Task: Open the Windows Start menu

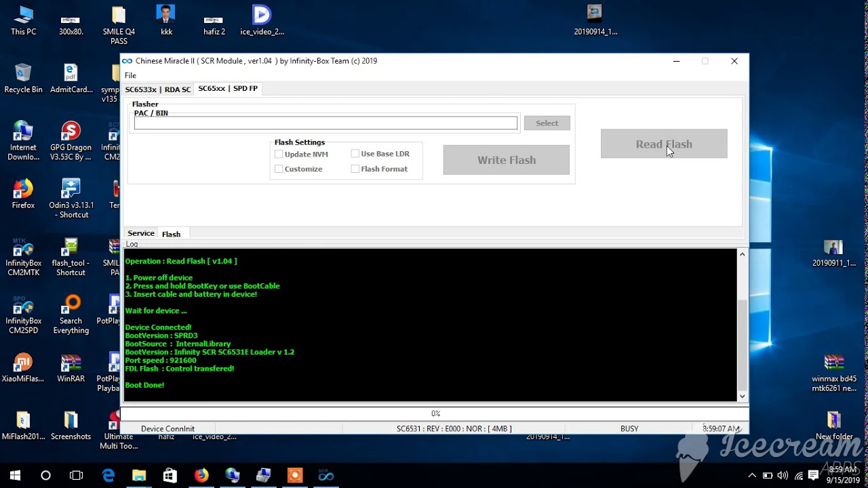Action: pos(15,475)
